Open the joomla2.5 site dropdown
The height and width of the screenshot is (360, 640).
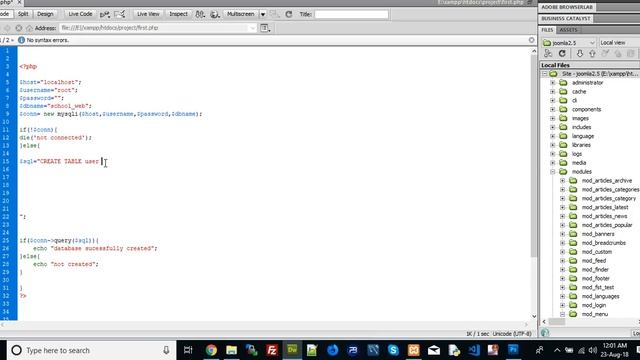tap(569, 42)
